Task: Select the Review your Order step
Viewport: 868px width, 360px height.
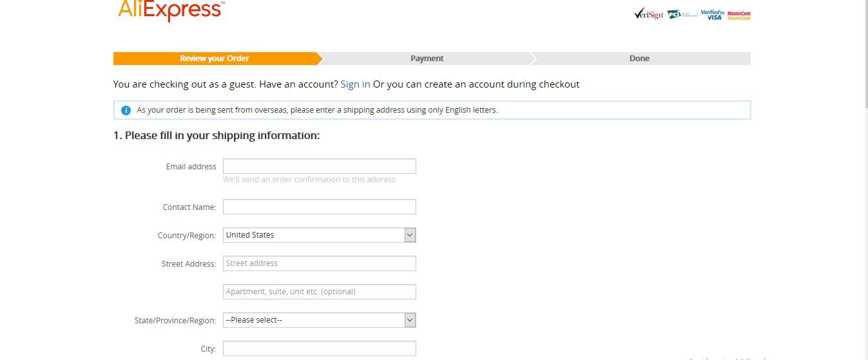Action: (x=215, y=59)
